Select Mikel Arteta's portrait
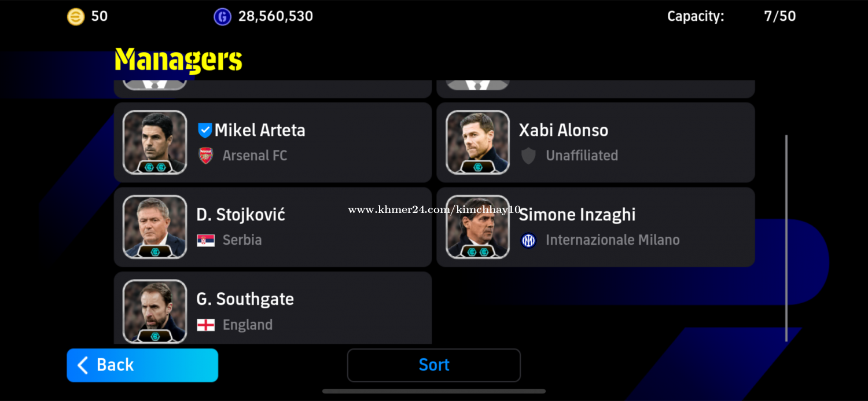This screenshot has width=868, height=401. pos(155,142)
